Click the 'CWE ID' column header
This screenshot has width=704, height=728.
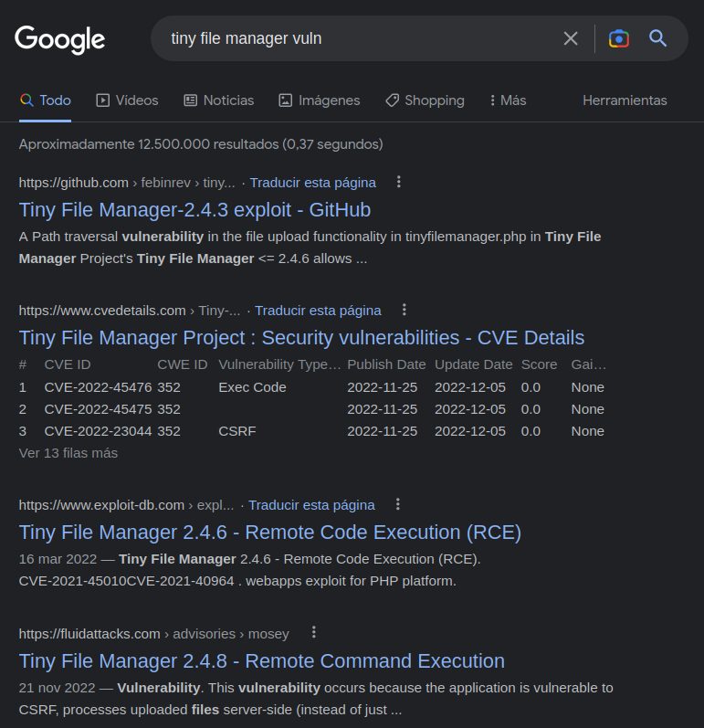pos(183,364)
